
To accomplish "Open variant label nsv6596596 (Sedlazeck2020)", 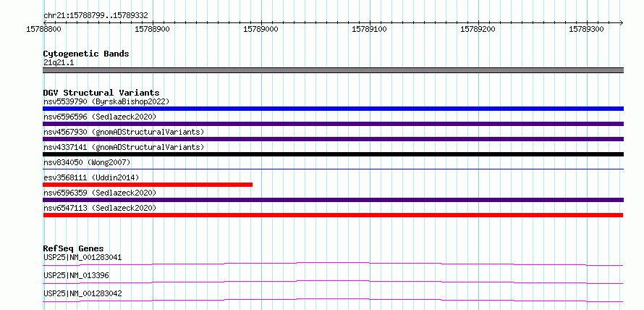I will click(100, 117).
